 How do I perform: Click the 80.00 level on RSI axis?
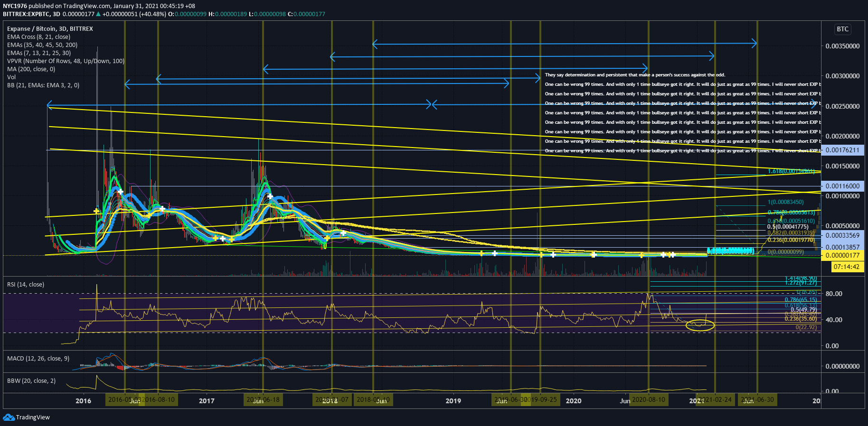[x=834, y=294]
